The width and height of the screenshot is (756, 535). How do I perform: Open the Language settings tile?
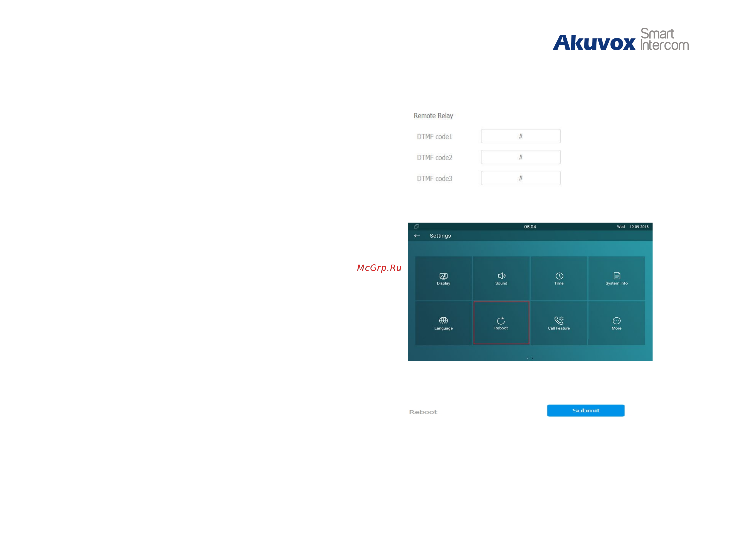click(443, 323)
